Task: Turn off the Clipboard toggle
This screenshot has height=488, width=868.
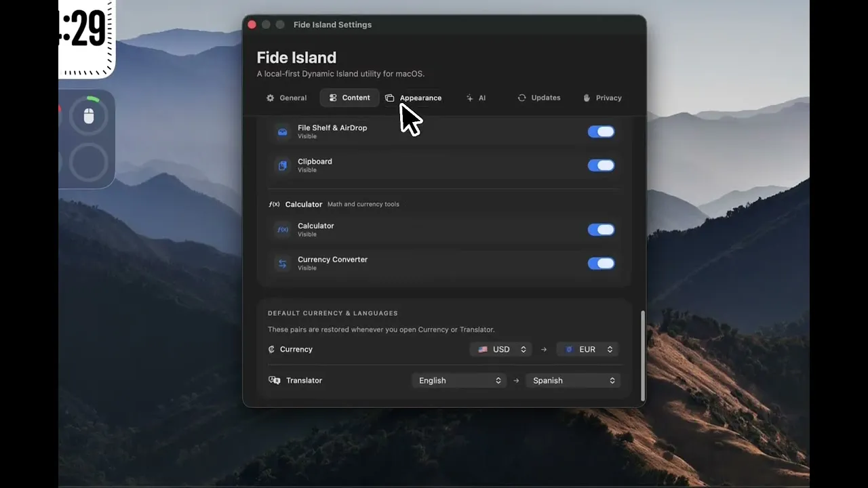Action: click(601, 165)
